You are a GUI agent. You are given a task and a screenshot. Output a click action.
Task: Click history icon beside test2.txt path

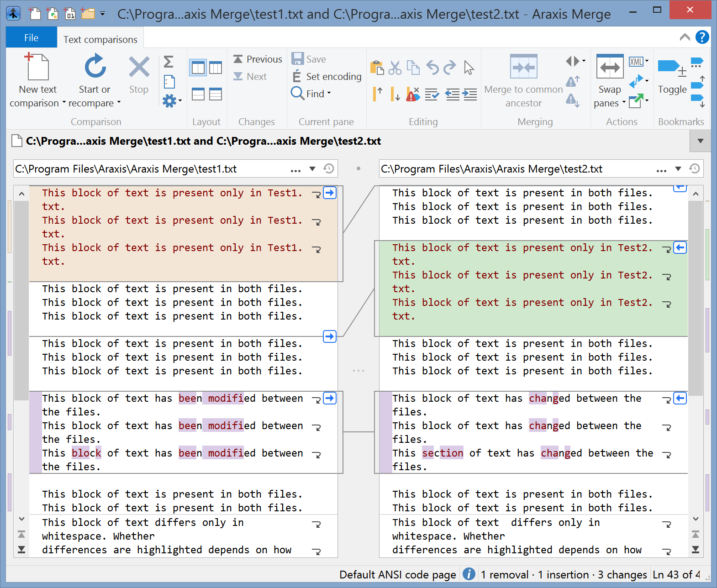[694, 169]
